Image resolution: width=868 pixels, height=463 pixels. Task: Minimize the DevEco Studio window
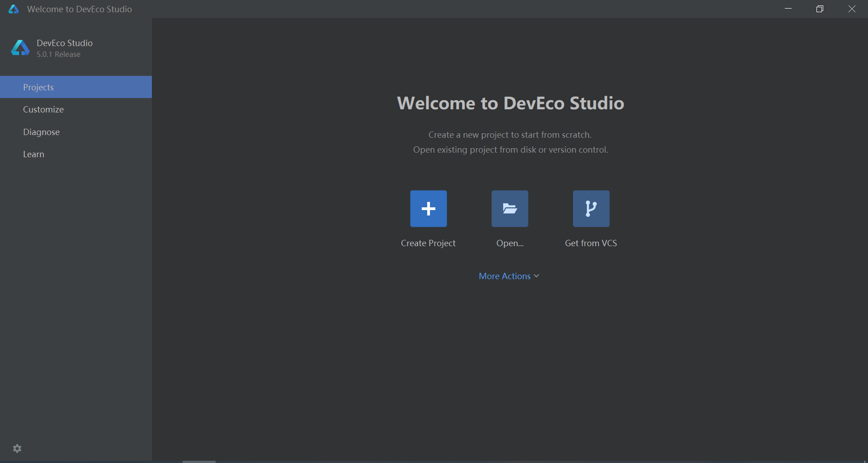click(x=788, y=9)
